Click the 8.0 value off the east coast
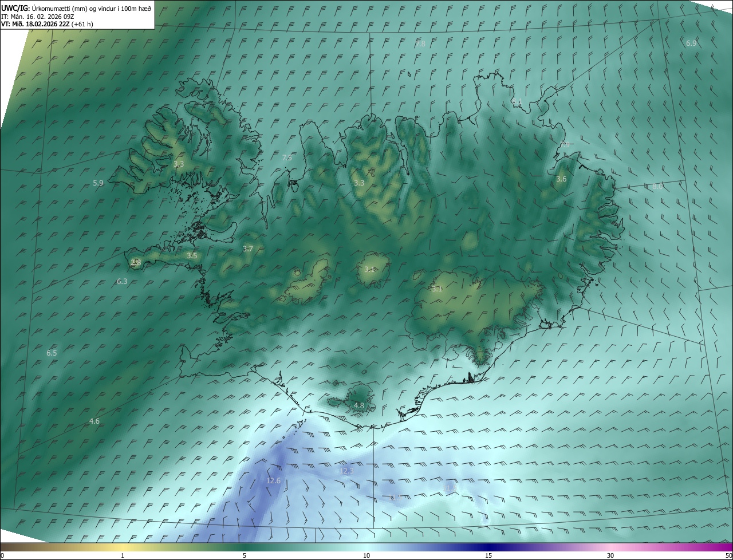Image resolution: width=733 pixels, height=560 pixels. 657,187
